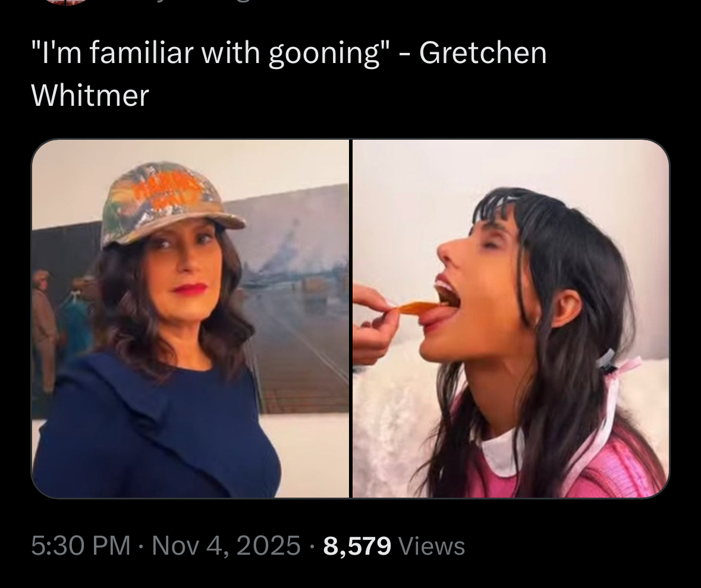Click the 5:30 PM timestamp
This screenshot has width=701, height=588.
(81, 546)
